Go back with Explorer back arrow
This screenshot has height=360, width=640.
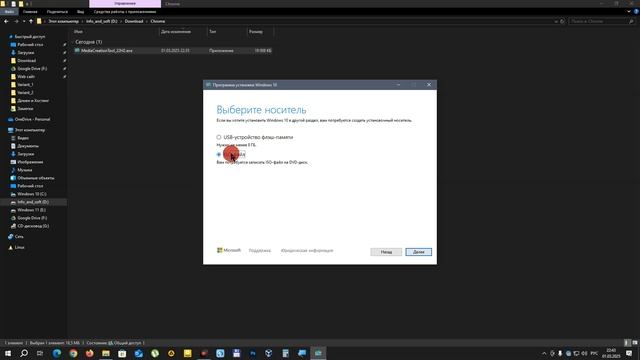coord(6,21)
